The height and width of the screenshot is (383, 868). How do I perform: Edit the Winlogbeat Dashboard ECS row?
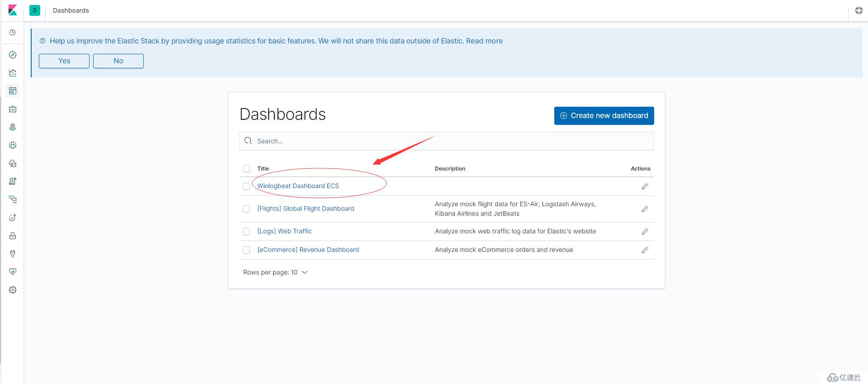coord(645,186)
